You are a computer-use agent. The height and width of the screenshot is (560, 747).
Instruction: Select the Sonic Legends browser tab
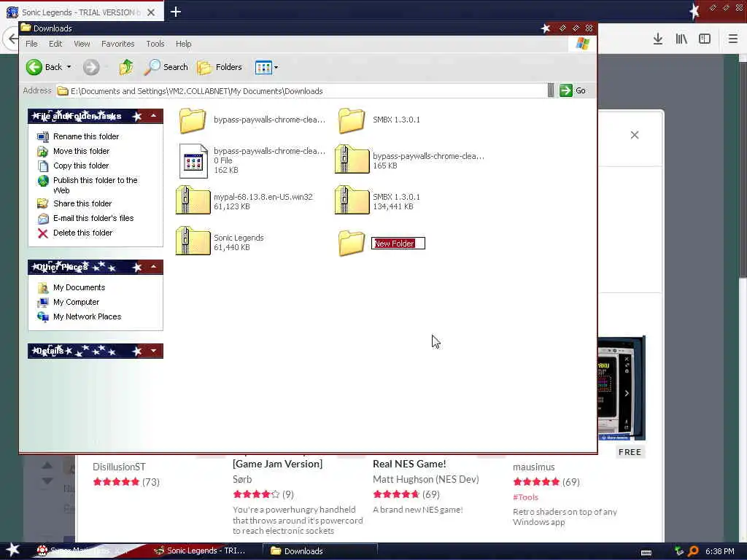coord(81,12)
